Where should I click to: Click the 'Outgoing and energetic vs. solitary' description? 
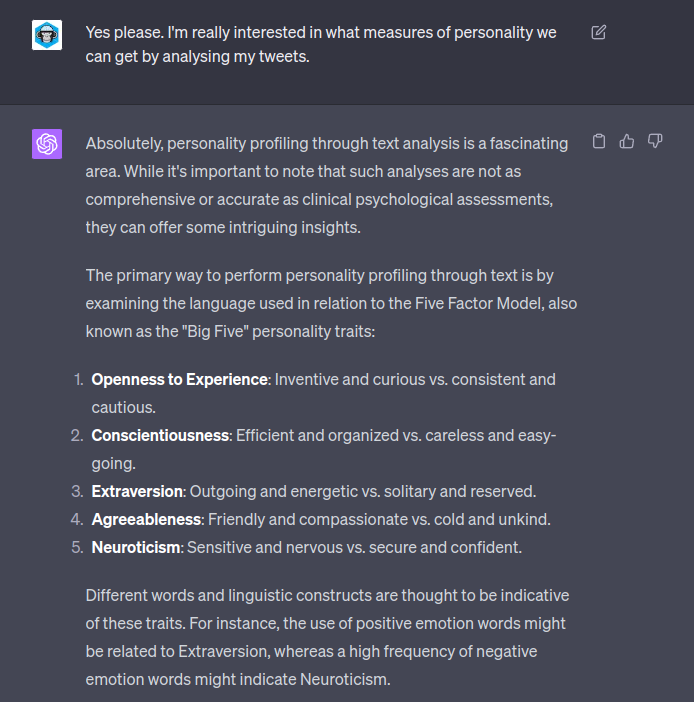[x=363, y=491]
